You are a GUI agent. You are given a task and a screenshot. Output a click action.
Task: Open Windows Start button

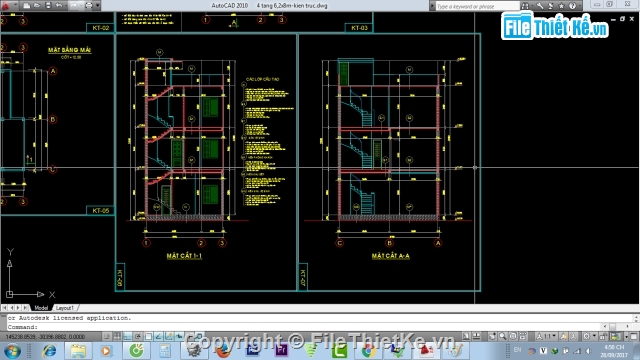pyautogui.click(x=12, y=351)
